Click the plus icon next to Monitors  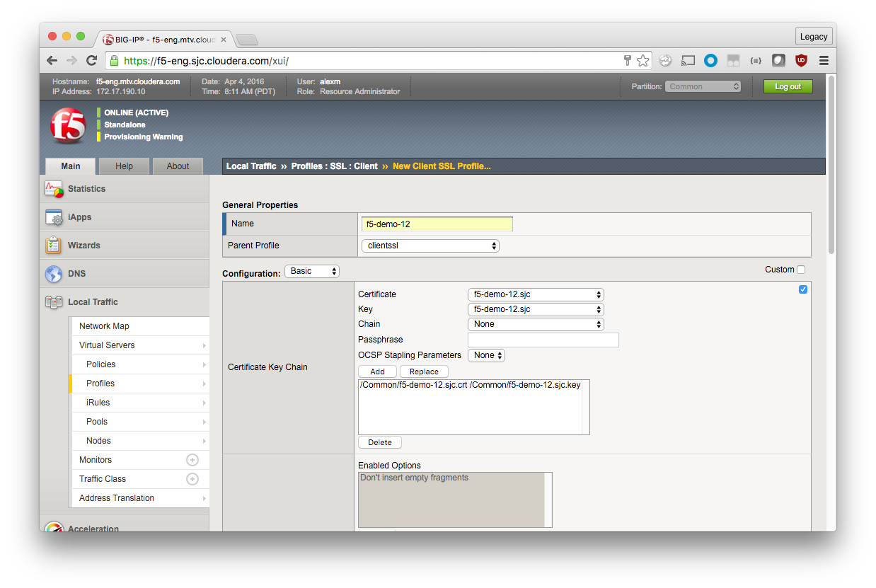coord(192,460)
